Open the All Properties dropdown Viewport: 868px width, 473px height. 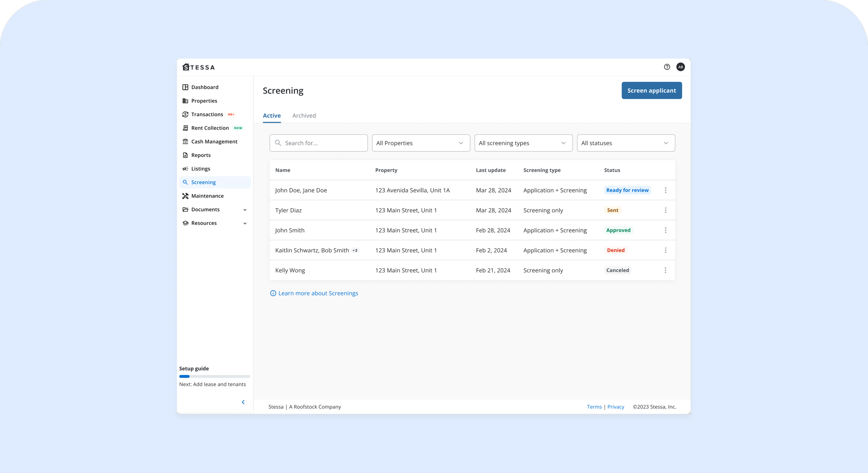420,143
